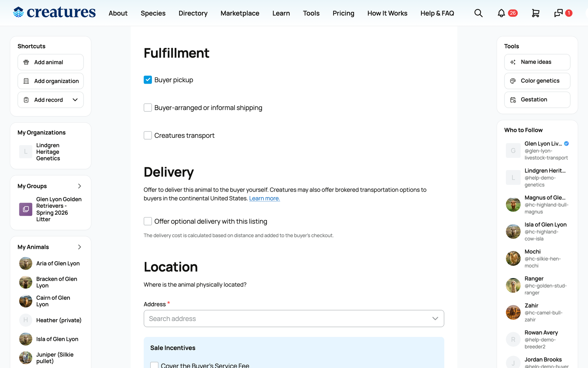This screenshot has width=588, height=368.
Task: Open Isla of Glen Lyon in Who to Follow
Action: 537,232
